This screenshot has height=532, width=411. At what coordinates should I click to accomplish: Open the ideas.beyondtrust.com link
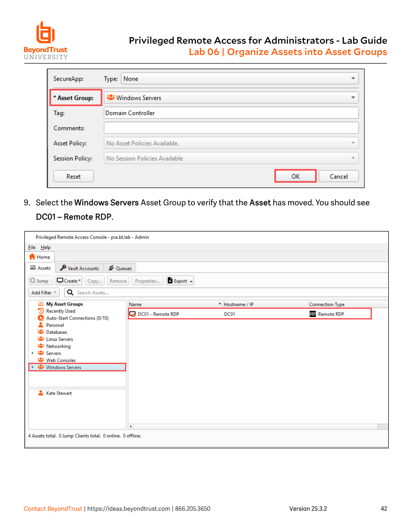[128, 508]
